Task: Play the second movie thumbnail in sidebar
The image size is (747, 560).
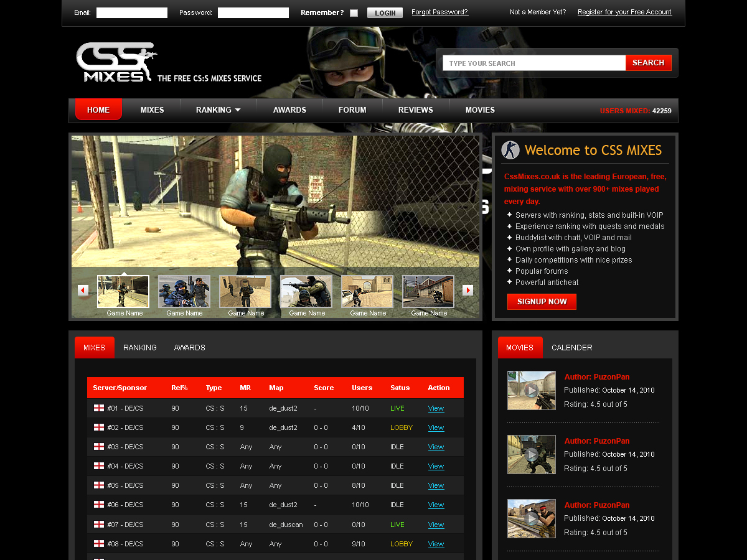Action: (x=532, y=455)
